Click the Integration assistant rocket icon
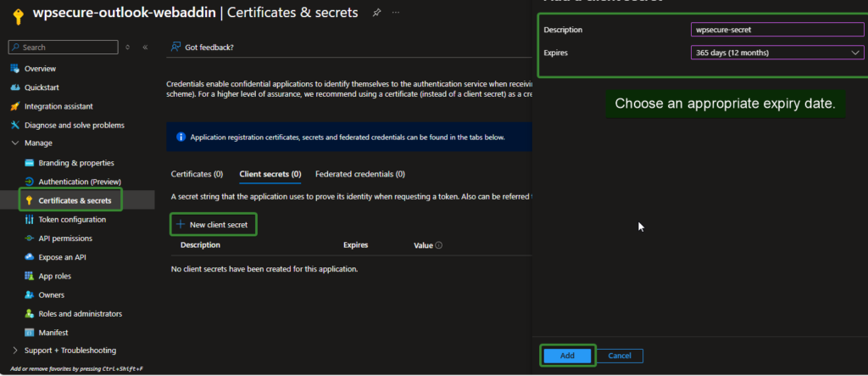Screen dimensions: 868x376 pos(14,106)
